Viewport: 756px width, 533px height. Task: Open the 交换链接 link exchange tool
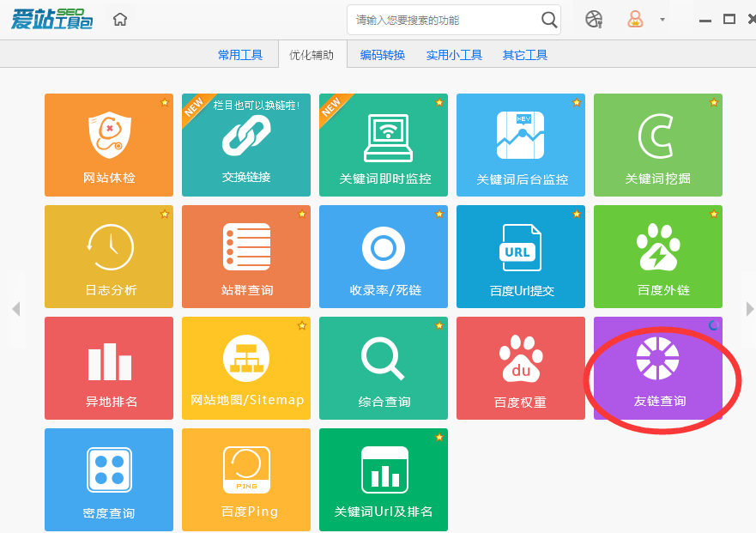(x=245, y=144)
